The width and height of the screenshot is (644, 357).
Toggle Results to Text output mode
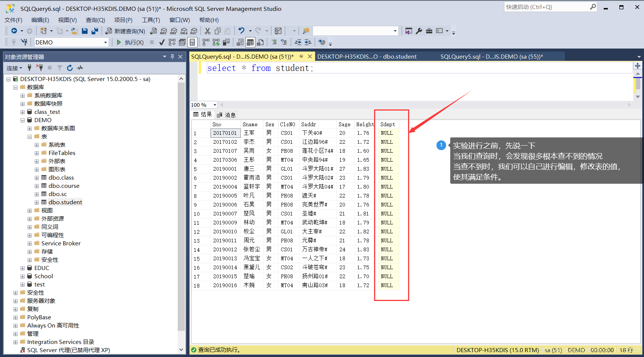pyautogui.click(x=240, y=42)
